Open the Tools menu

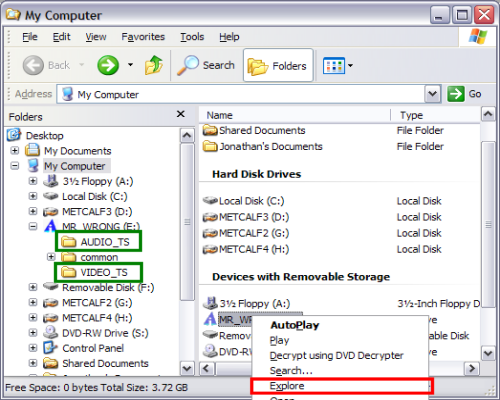pos(192,37)
